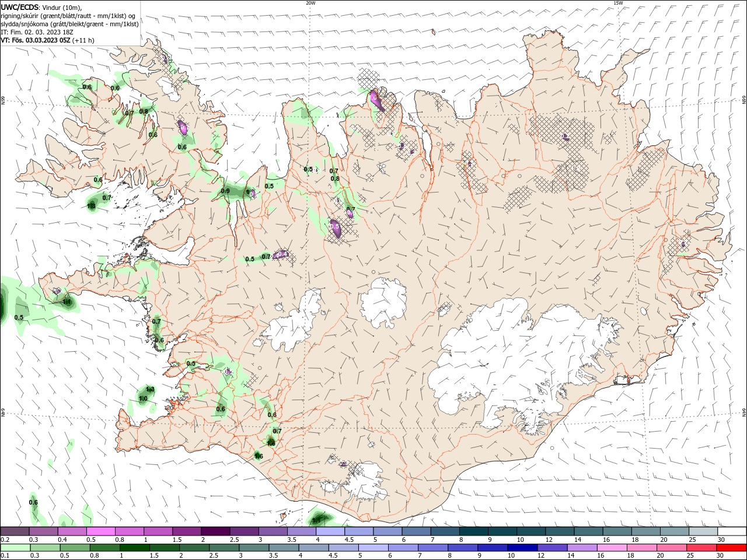Pick the darkest green 1 swatch, lower legend
Image resolution: width=747 pixels, height=560 pixels.
coord(135,548)
